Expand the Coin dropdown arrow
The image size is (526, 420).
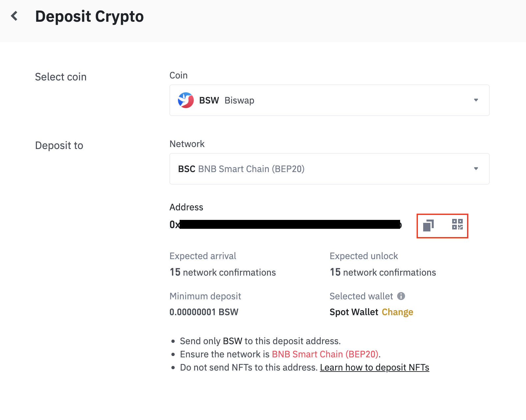click(x=476, y=100)
